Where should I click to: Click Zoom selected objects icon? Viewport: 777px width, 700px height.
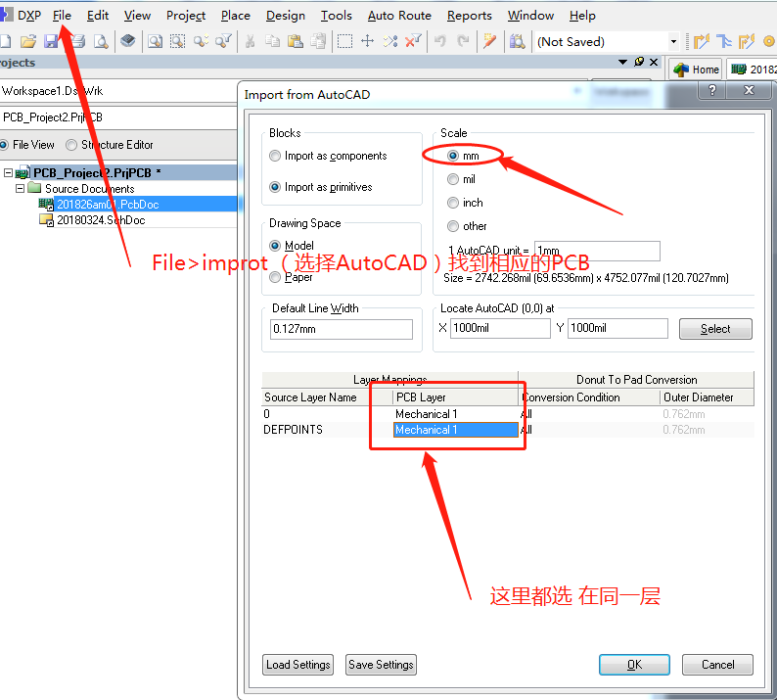pyautogui.click(x=201, y=41)
